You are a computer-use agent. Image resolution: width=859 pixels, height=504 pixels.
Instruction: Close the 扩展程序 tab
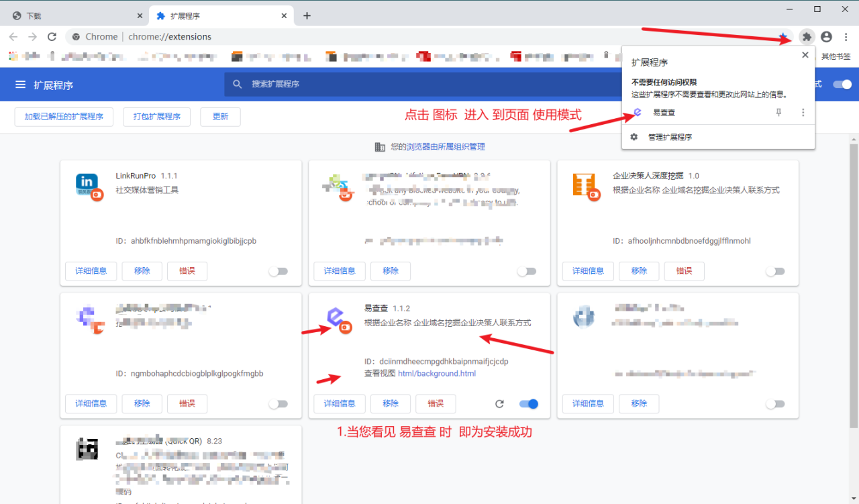point(285,15)
